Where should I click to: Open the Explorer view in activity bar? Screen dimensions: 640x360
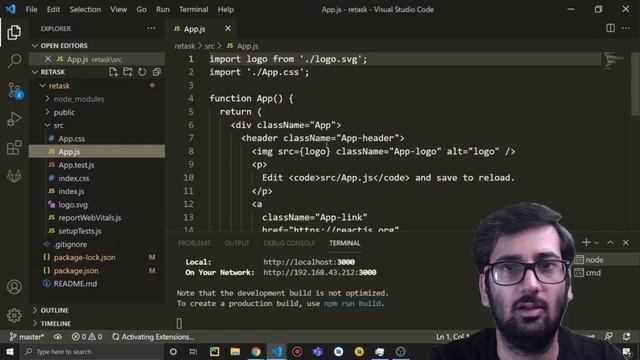click(14, 32)
